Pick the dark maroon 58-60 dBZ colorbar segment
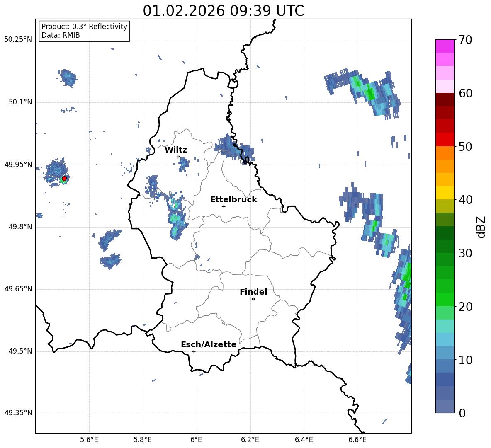 [x=445, y=99]
